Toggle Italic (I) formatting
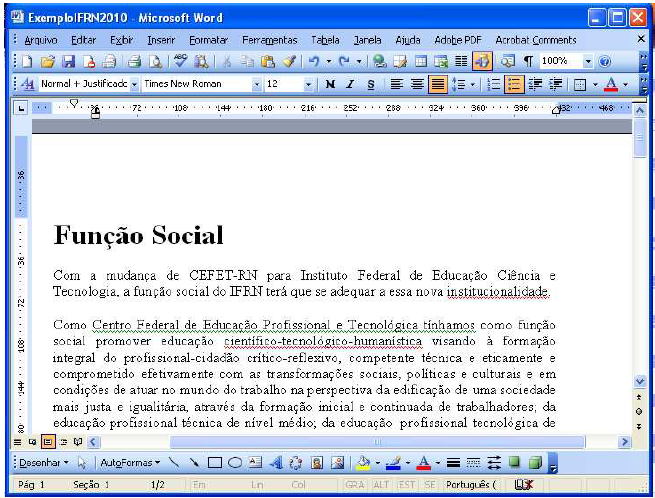This screenshot has height=498, width=655. tap(350, 84)
